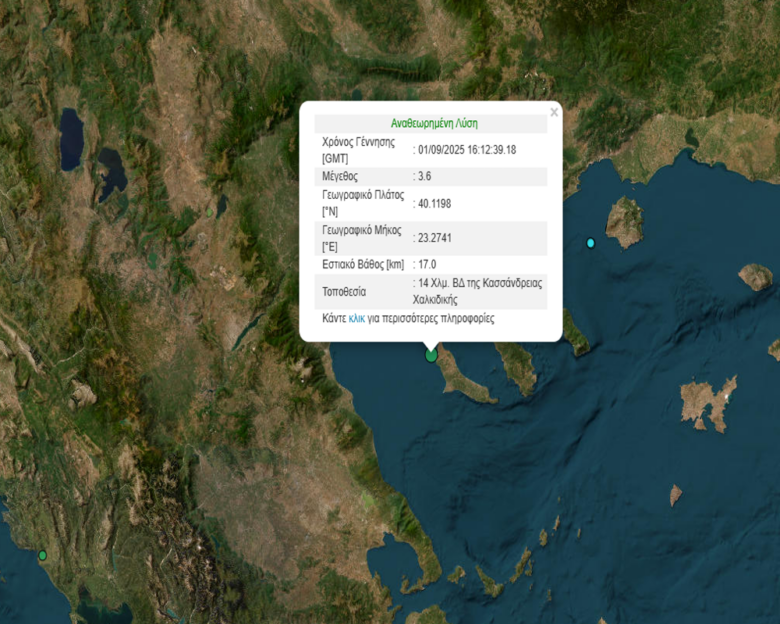
Task: Click the latitude value 40.1198
Action: click(x=434, y=204)
